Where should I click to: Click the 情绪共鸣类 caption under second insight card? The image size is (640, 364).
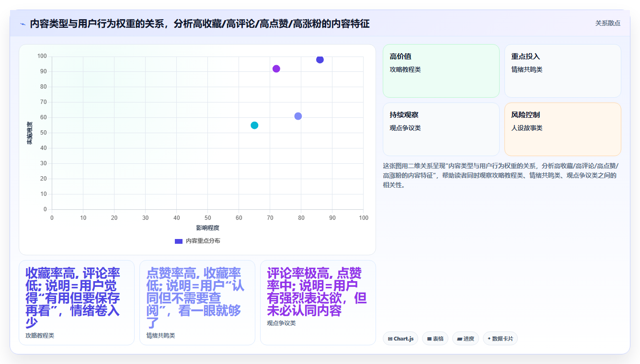[160, 336]
